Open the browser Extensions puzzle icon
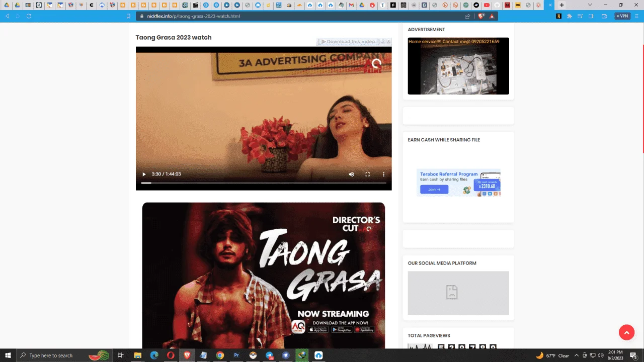The image size is (644, 362). (x=569, y=16)
